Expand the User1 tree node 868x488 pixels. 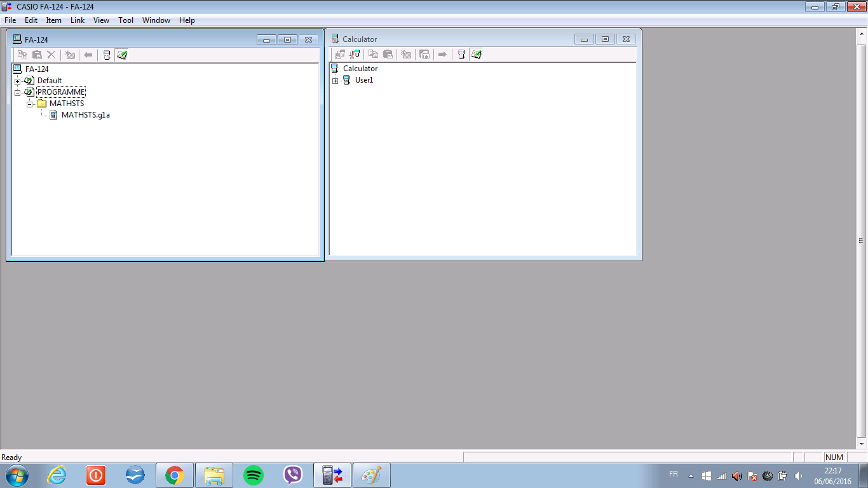pyautogui.click(x=336, y=81)
